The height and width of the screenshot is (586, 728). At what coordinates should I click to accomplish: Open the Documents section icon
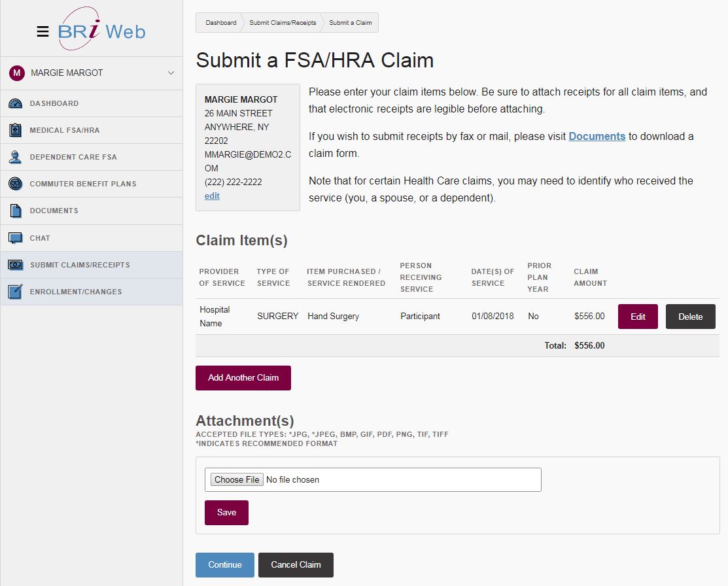[16, 211]
